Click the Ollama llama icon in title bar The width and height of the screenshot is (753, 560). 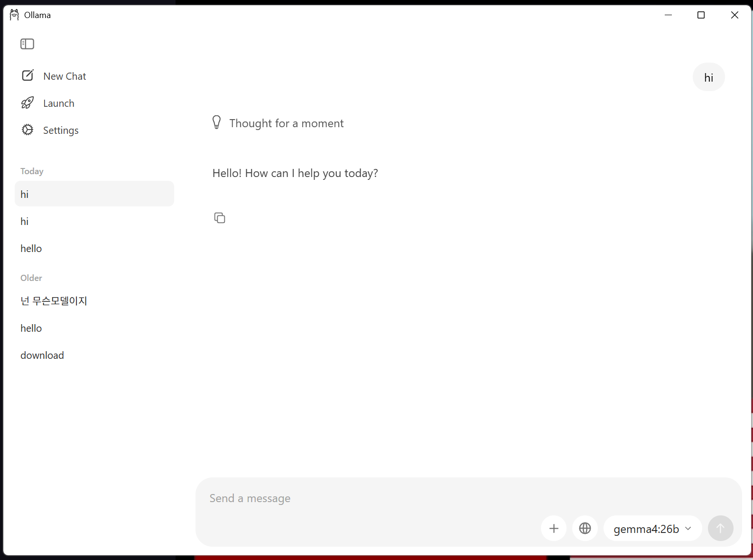[x=14, y=15]
